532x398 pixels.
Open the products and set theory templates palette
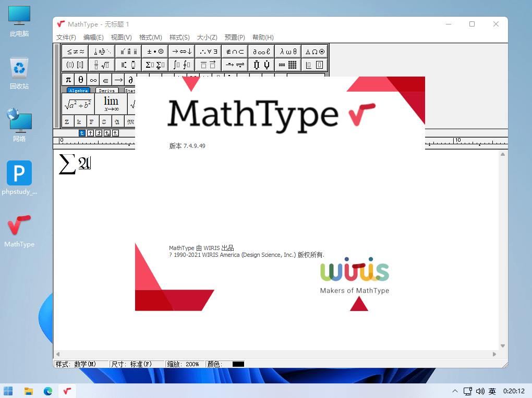261,65
